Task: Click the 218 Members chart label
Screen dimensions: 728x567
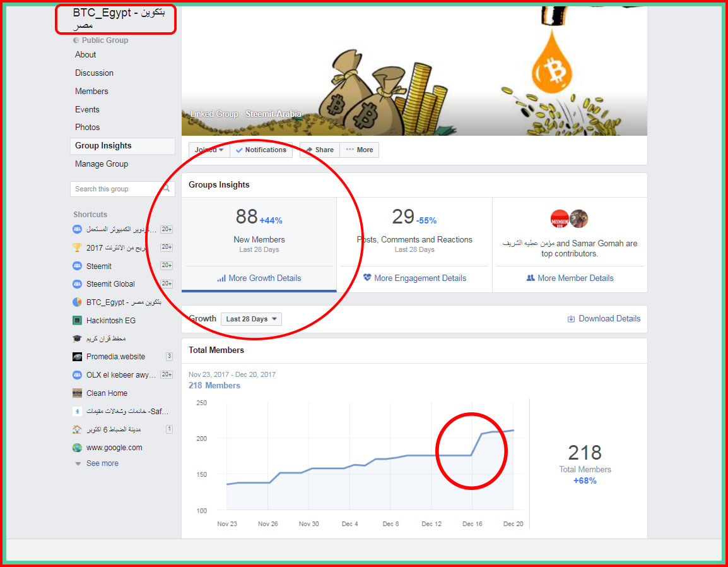Action: point(214,385)
